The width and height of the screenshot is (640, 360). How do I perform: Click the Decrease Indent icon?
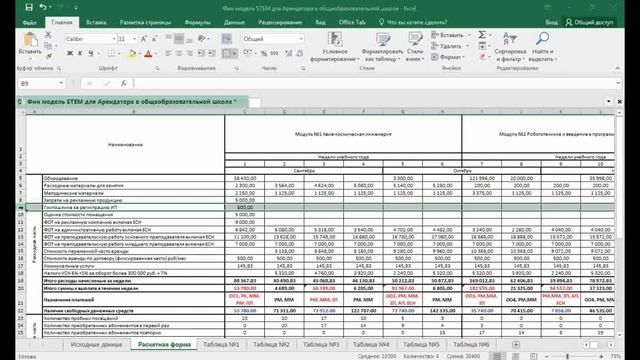(x=201, y=53)
